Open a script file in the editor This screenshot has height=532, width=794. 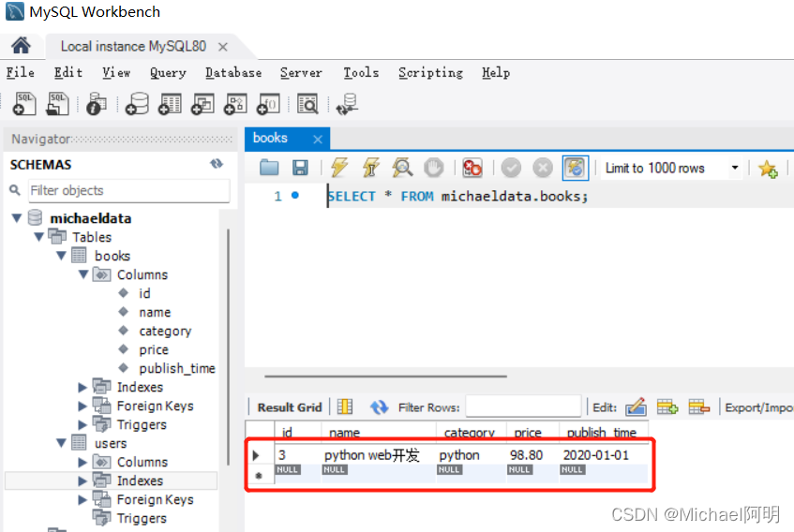[x=269, y=168]
